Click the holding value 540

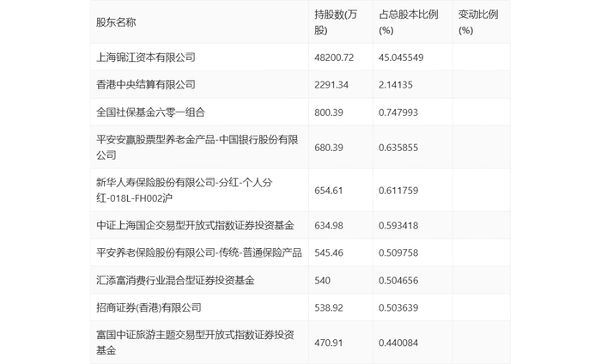click(x=322, y=281)
